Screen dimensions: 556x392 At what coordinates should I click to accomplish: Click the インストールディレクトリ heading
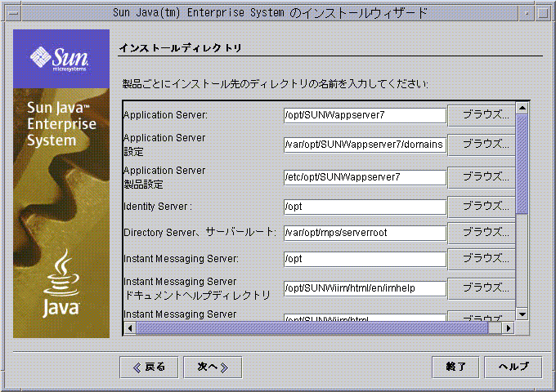click(x=180, y=48)
